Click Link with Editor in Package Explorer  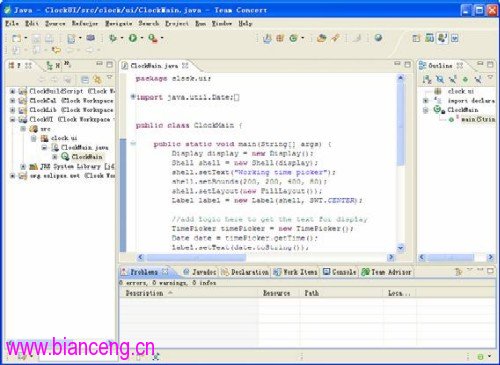click(97, 79)
